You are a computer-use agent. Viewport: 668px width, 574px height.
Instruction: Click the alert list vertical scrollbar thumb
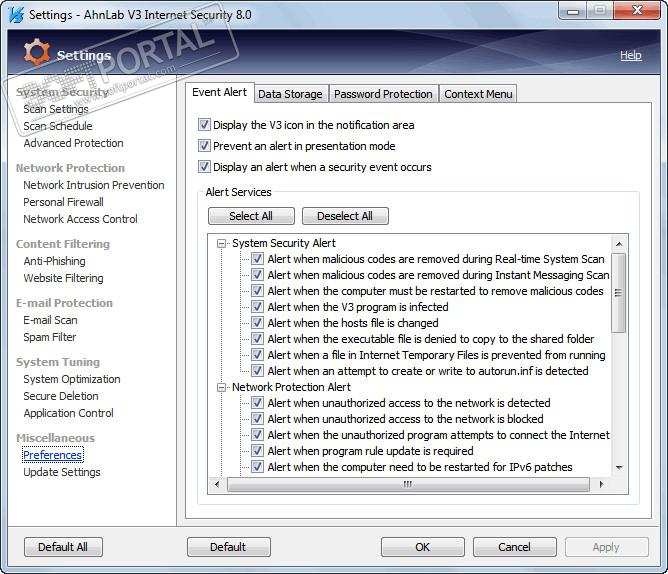619,292
